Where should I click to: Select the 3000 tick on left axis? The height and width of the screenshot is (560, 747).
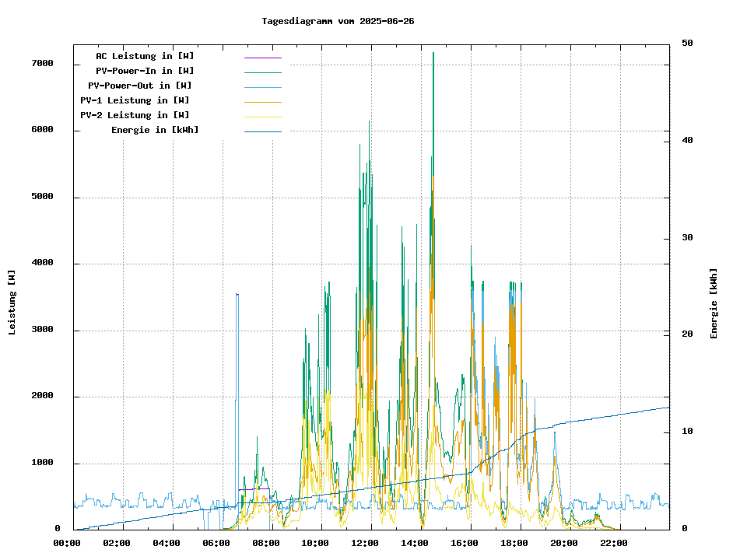pyautogui.click(x=43, y=330)
